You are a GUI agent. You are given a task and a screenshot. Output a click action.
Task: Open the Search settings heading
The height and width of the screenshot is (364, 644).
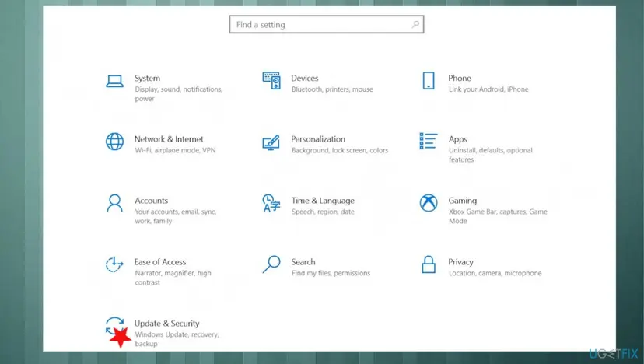click(303, 261)
